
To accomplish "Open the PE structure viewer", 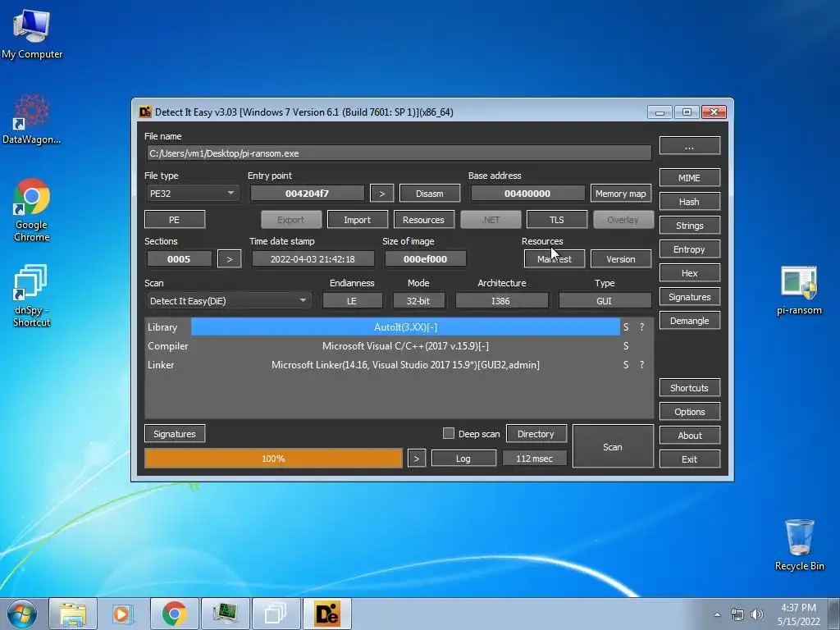I will 175,220.
